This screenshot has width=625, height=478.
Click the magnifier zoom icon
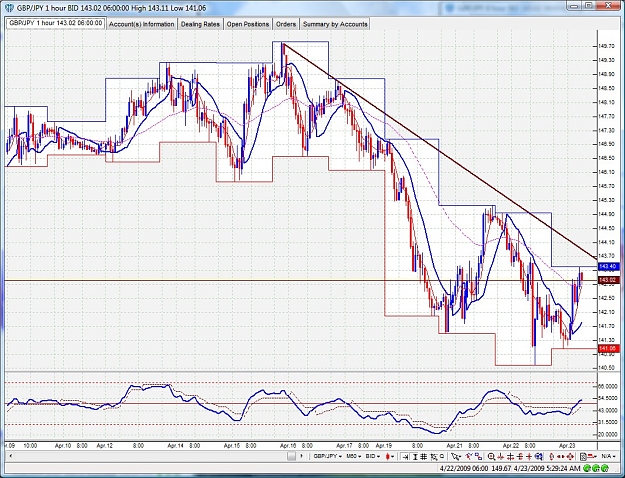click(491, 456)
